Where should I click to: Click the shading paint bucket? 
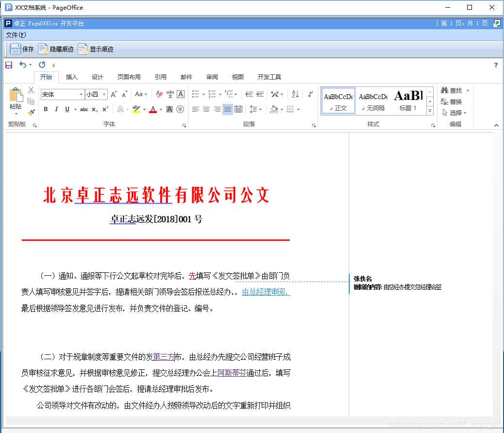pos(274,109)
